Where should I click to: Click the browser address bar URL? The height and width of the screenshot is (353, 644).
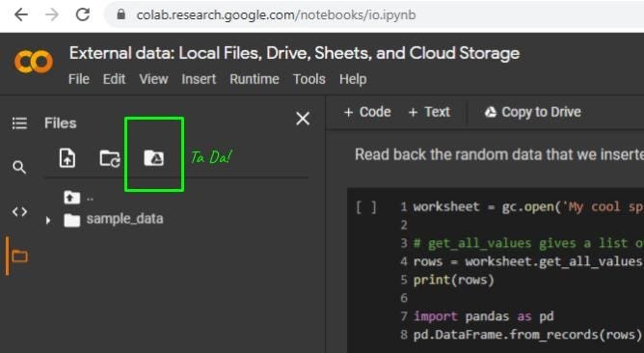(x=276, y=15)
